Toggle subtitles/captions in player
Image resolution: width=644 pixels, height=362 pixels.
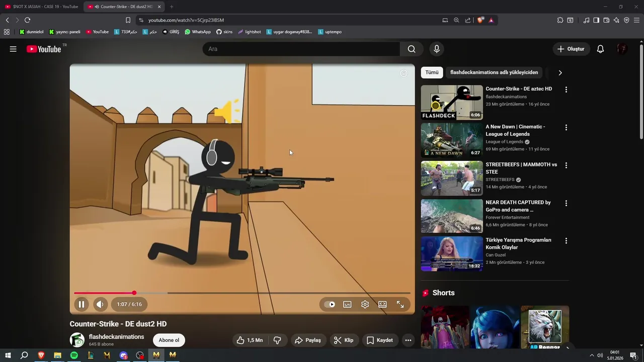[x=347, y=304]
